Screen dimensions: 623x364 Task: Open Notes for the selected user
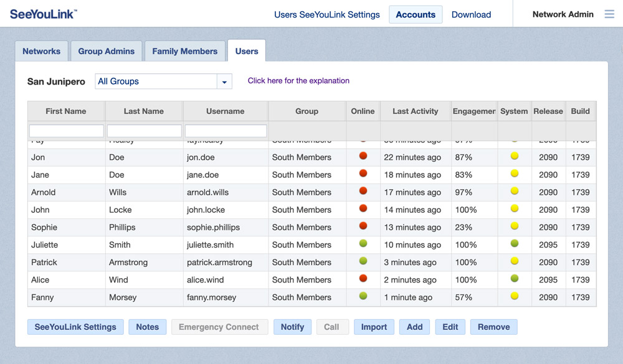click(148, 327)
